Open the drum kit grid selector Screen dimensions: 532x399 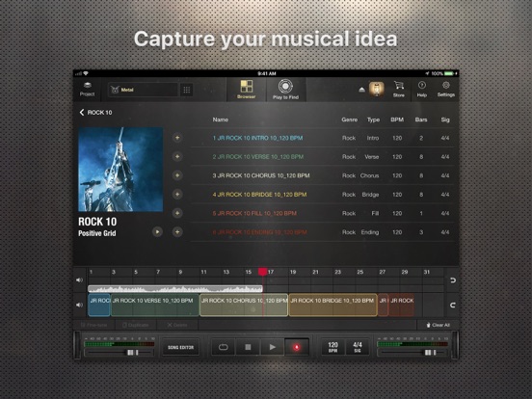pos(187,90)
